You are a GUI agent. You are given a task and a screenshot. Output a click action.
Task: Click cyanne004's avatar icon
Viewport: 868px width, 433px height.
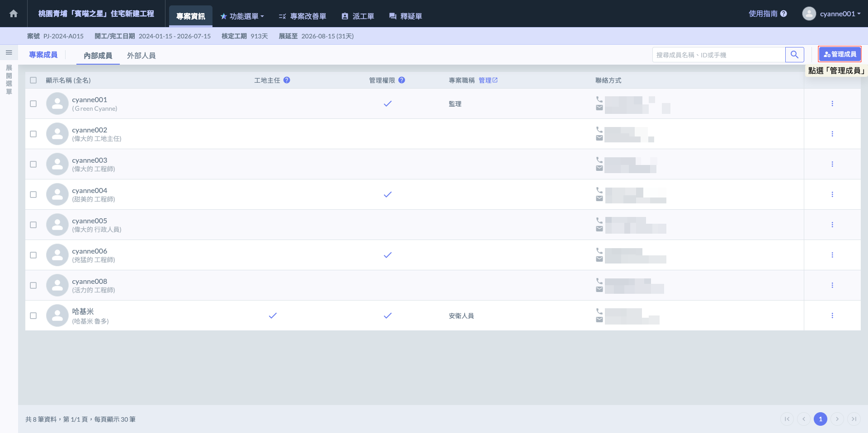(x=57, y=194)
